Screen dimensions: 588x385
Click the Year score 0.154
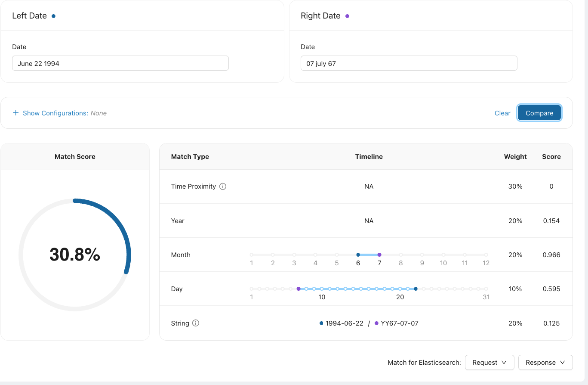pyautogui.click(x=551, y=221)
